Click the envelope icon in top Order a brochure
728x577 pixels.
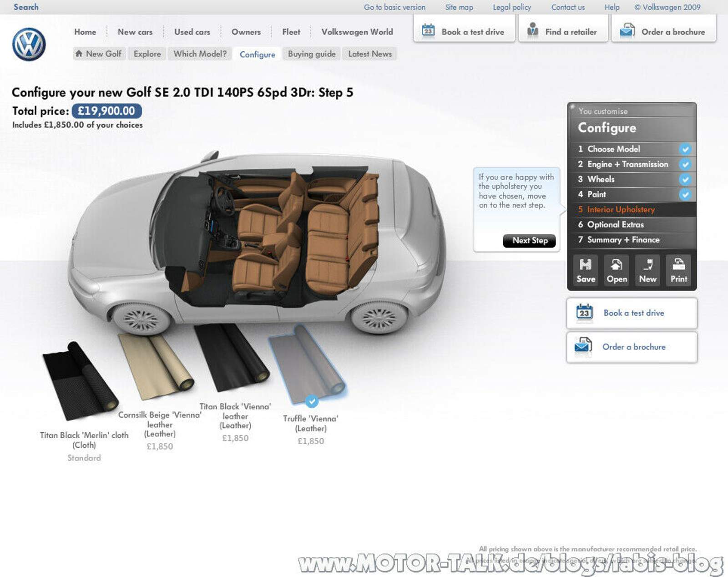[627, 30]
